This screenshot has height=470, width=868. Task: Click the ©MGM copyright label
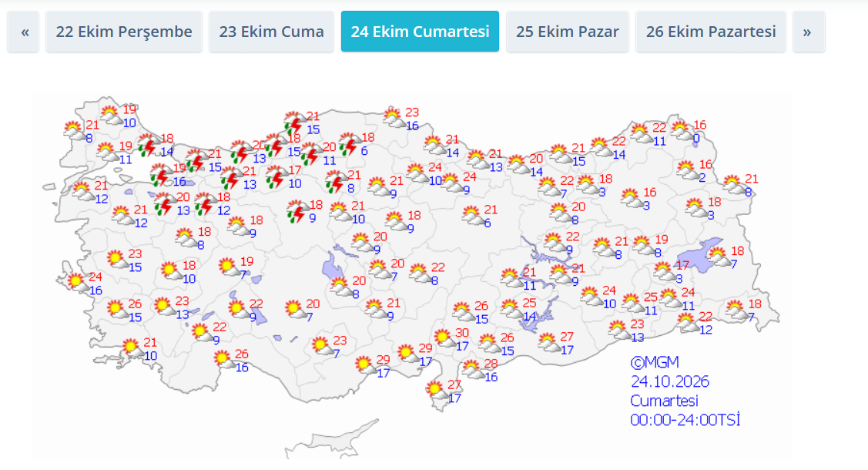(655, 363)
